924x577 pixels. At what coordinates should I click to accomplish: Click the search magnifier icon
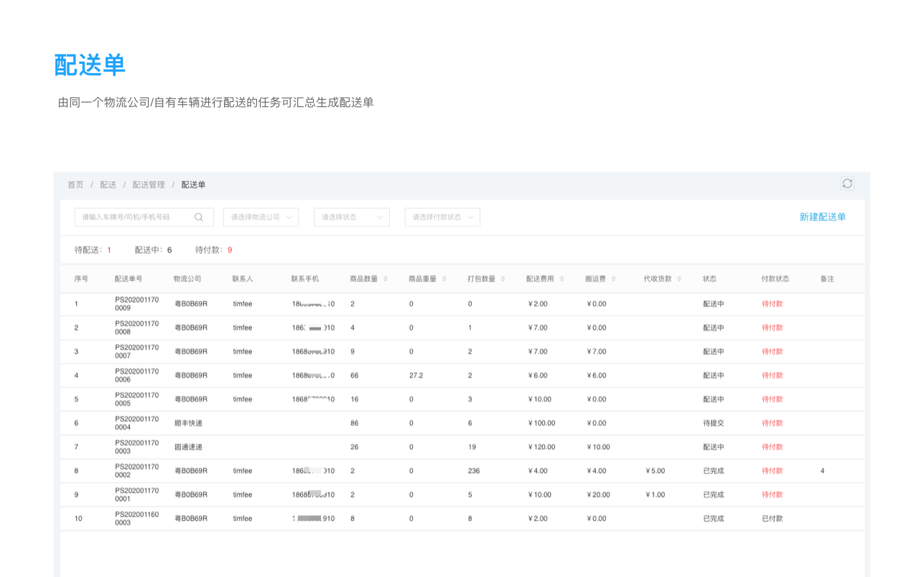[199, 217]
